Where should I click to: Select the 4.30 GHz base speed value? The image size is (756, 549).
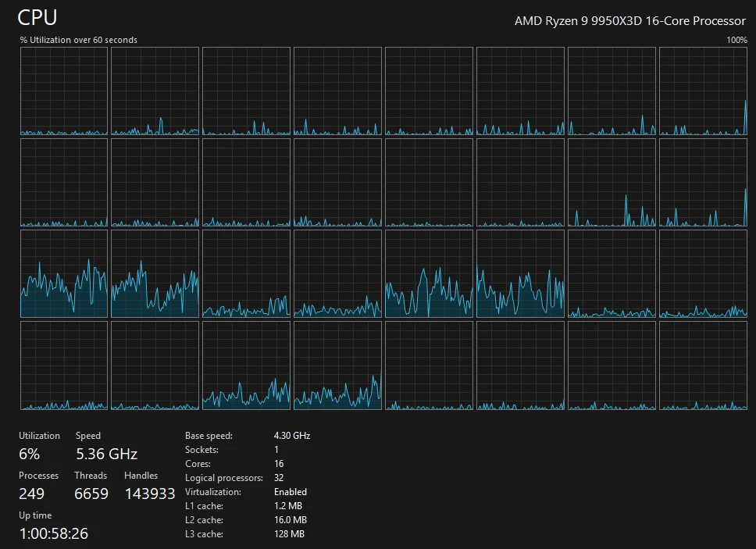[291, 436]
